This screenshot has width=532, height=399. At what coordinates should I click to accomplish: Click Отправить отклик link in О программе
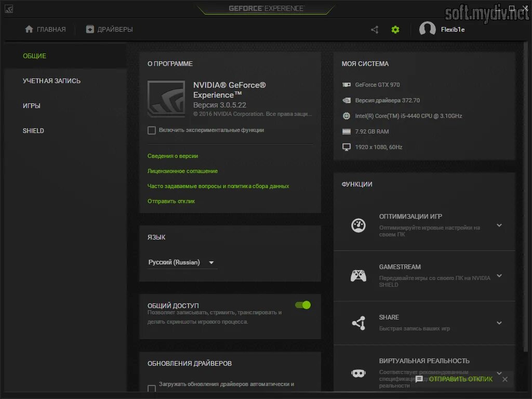click(171, 201)
